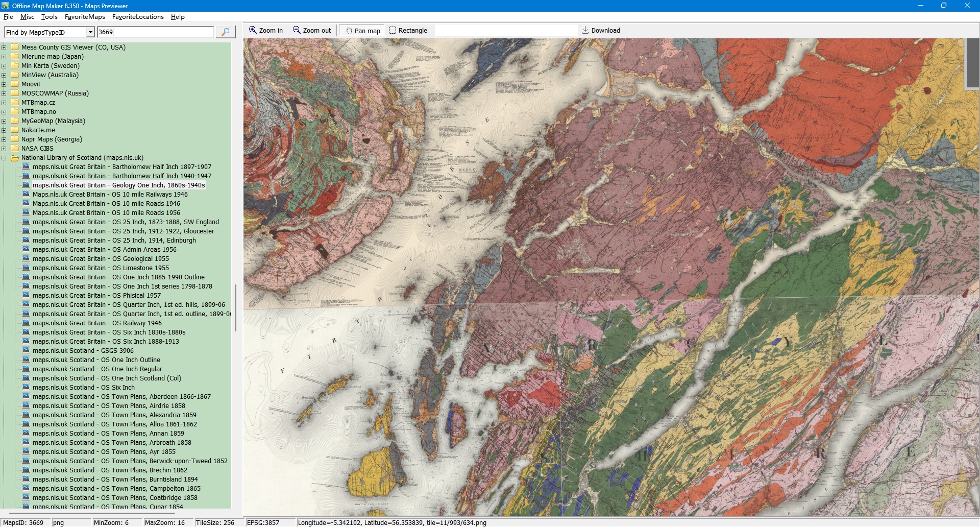Open the Find by MapsTypeID dropdown
Screen dimensions: 980x527
(90, 32)
